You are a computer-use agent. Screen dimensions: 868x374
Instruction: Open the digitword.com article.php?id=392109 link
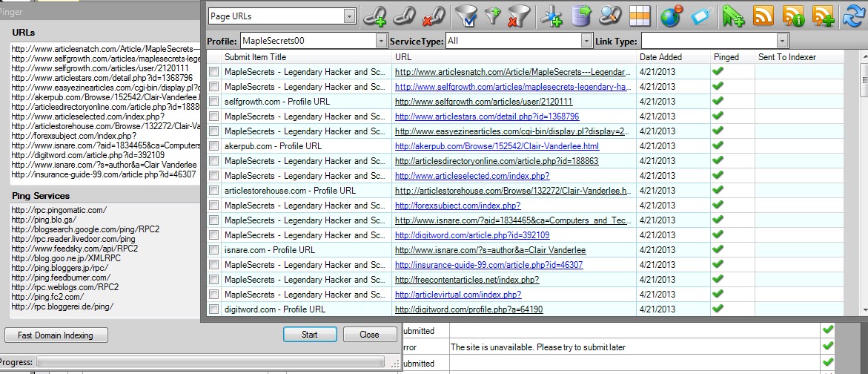(x=472, y=235)
